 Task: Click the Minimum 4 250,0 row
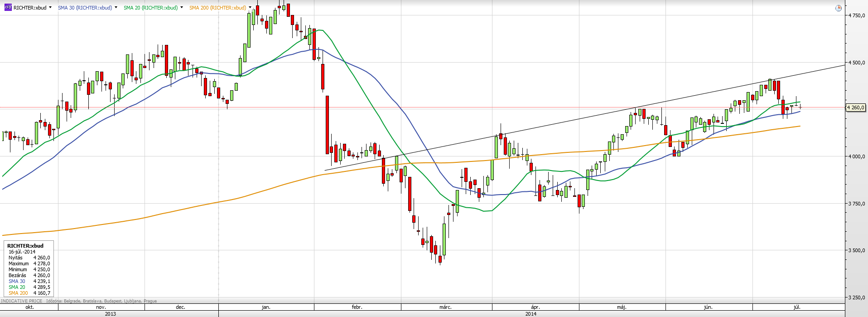tap(29, 269)
